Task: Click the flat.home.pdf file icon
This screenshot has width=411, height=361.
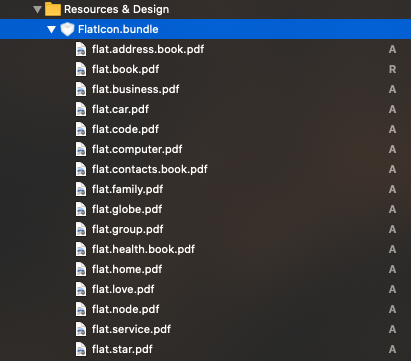Action: click(x=81, y=269)
